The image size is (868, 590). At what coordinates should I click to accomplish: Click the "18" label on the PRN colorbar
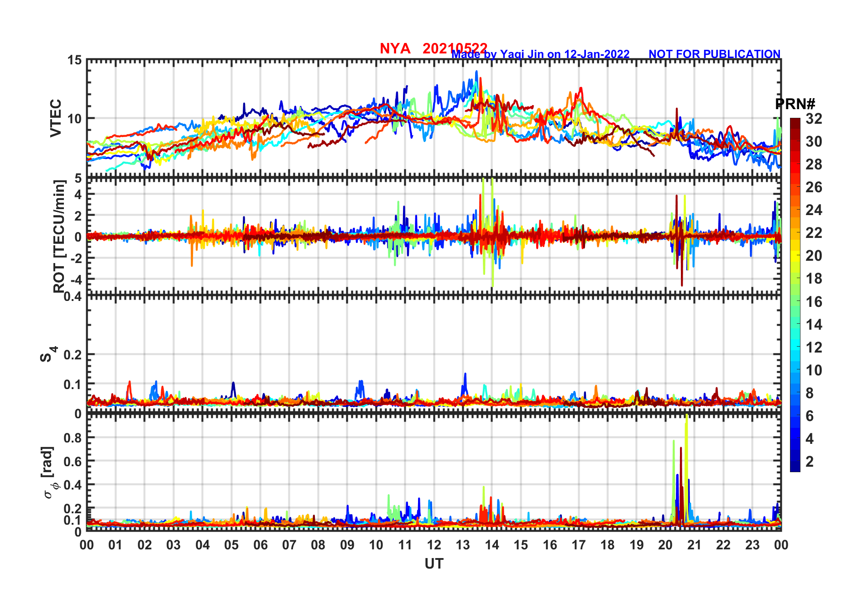(x=814, y=279)
